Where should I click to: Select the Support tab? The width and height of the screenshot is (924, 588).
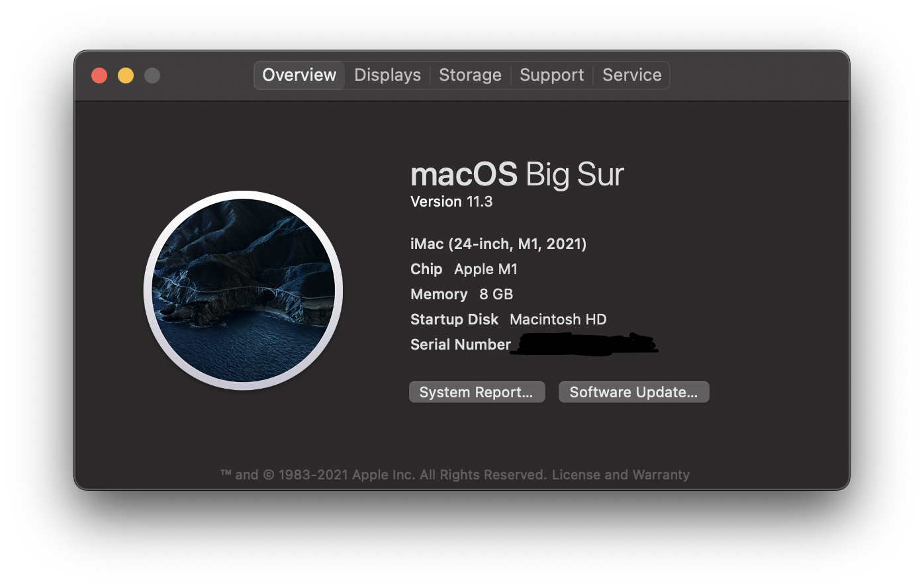[551, 75]
